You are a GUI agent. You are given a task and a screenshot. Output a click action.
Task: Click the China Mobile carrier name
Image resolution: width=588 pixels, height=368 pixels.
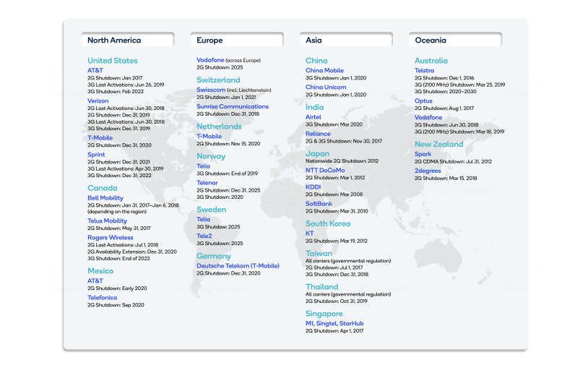click(x=324, y=71)
